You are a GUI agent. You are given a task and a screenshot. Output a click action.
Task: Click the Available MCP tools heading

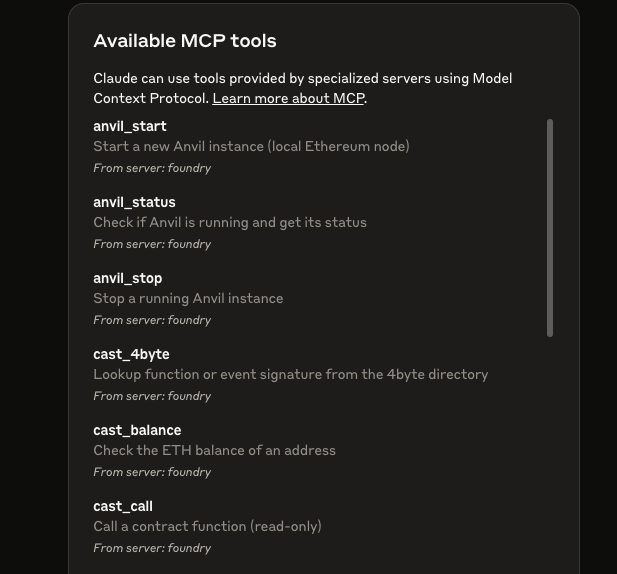(x=185, y=41)
